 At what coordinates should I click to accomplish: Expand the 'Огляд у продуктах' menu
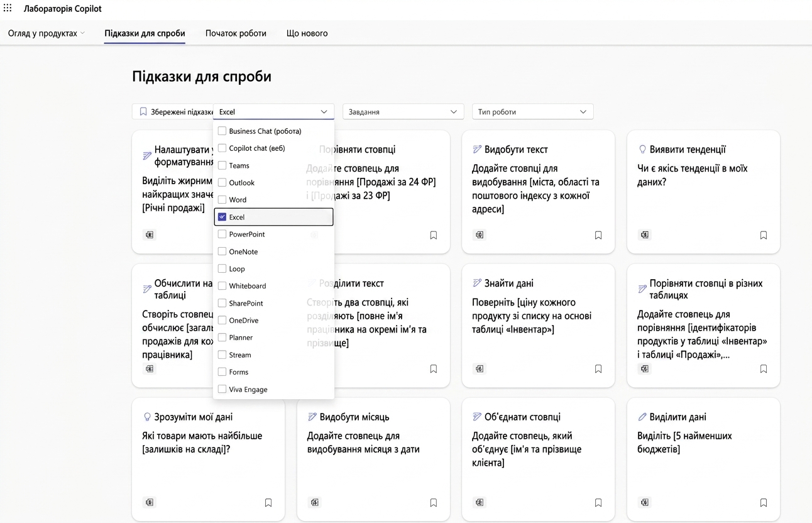coord(46,33)
